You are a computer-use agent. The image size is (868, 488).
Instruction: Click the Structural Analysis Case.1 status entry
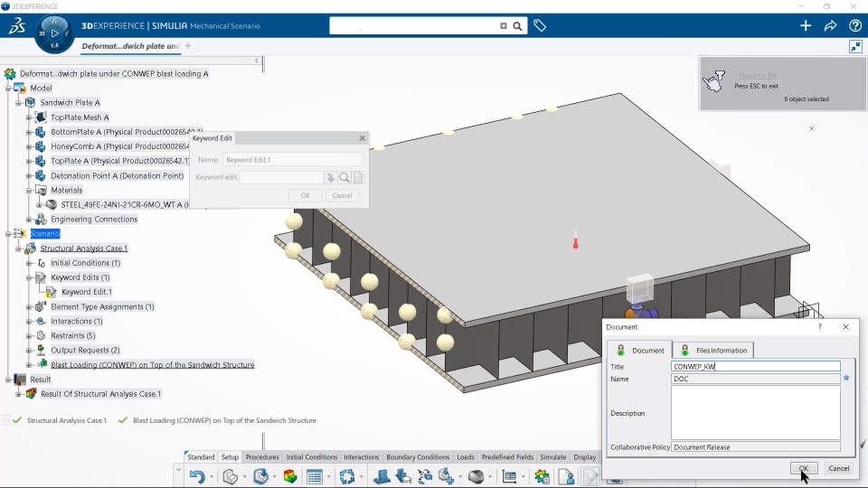pos(66,420)
